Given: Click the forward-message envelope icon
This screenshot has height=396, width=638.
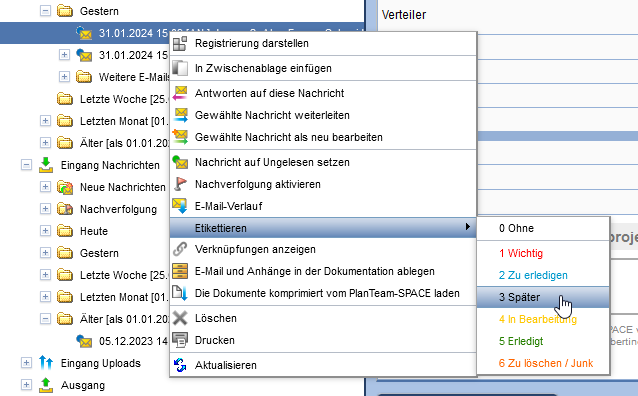Looking at the screenshot, I should (180, 115).
